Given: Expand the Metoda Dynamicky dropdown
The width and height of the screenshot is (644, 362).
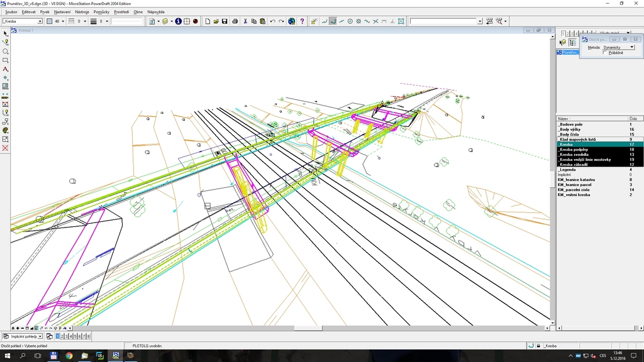Looking at the screenshot, I should pos(631,47).
